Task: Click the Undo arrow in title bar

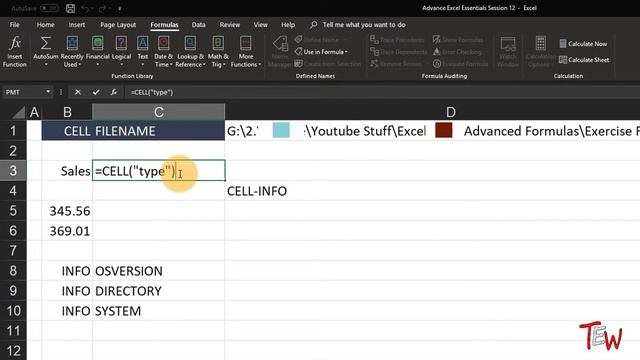Action: pos(85,8)
